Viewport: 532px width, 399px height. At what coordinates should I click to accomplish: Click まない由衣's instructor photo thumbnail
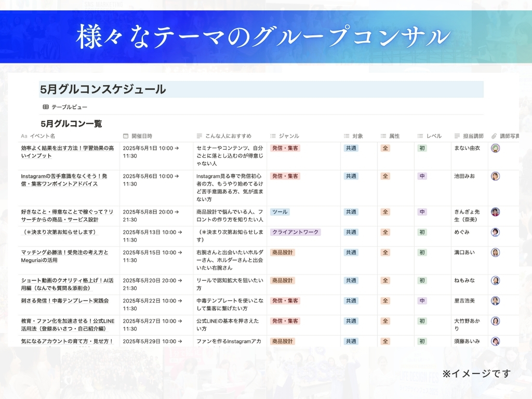(496, 148)
